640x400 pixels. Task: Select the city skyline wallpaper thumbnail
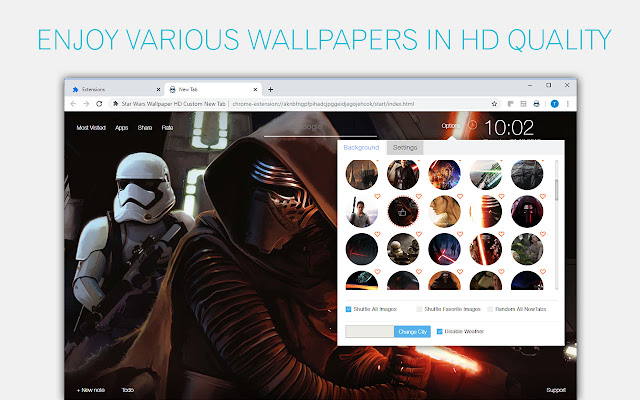(362, 175)
